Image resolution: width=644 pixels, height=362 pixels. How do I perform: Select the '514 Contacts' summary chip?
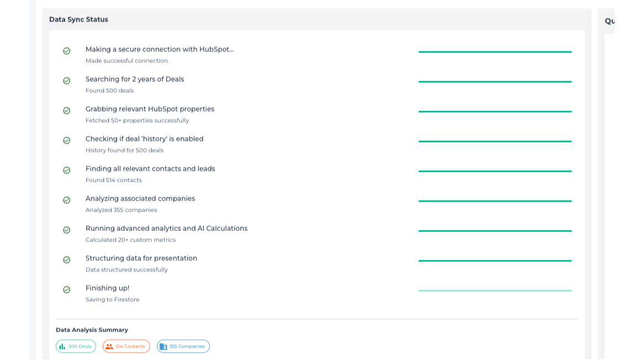(126, 346)
